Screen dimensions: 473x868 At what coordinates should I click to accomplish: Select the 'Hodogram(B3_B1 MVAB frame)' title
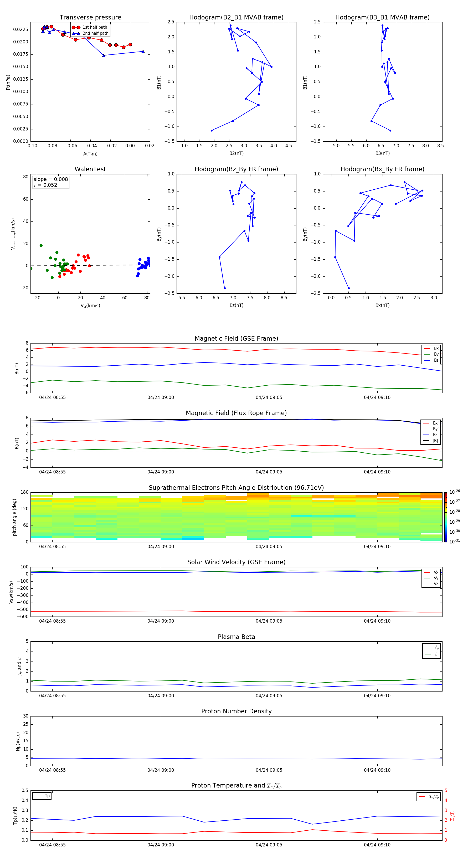click(x=382, y=18)
